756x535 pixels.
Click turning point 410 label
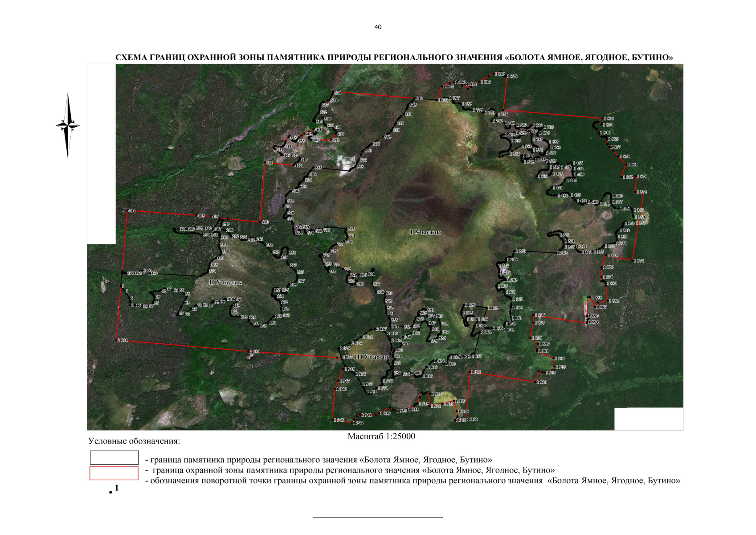[x=265, y=222]
